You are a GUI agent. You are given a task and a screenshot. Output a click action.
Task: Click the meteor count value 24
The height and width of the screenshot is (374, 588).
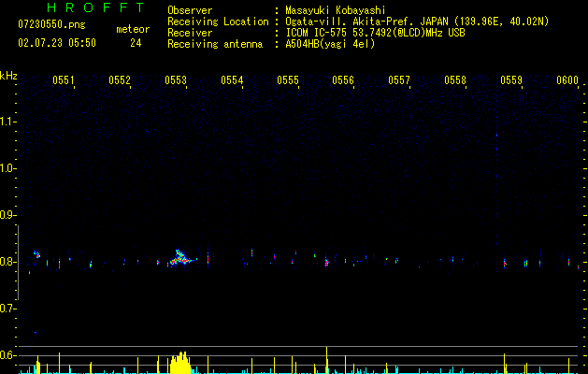136,43
